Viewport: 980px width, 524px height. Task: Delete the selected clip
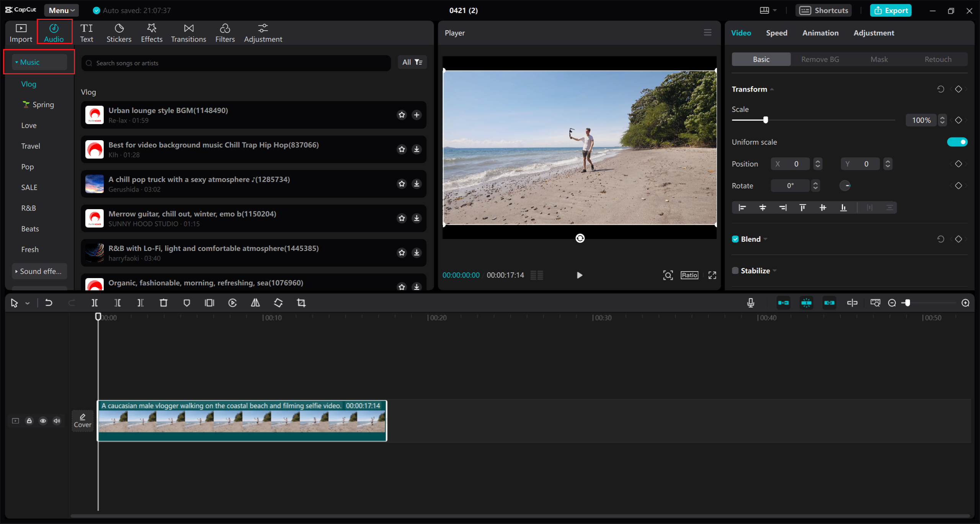[x=163, y=303]
